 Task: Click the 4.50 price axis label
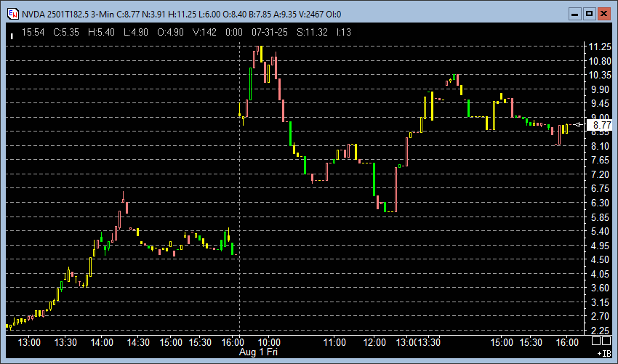point(600,259)
